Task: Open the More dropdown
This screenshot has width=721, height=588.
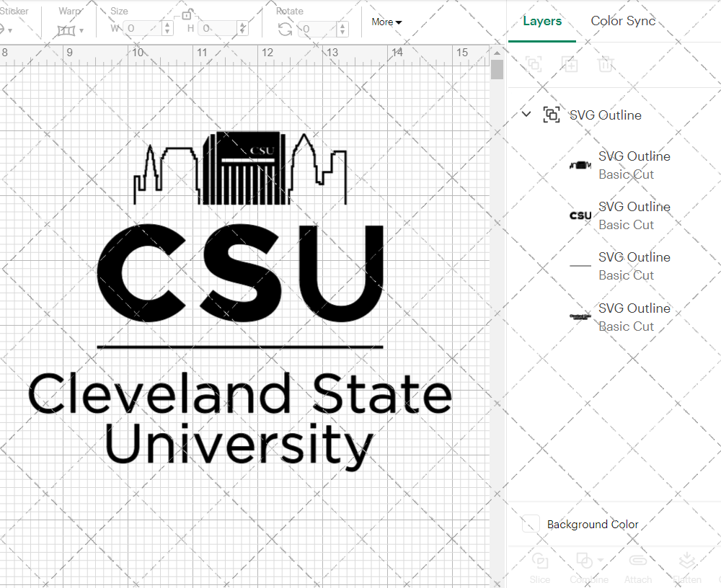Action: click(x=386, y=22)
